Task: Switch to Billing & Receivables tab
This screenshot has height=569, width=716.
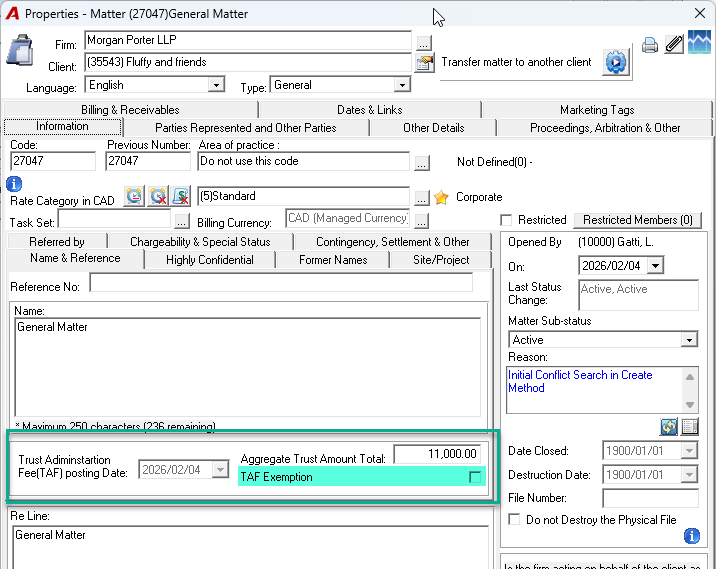Action: click(x=130, y=110)
